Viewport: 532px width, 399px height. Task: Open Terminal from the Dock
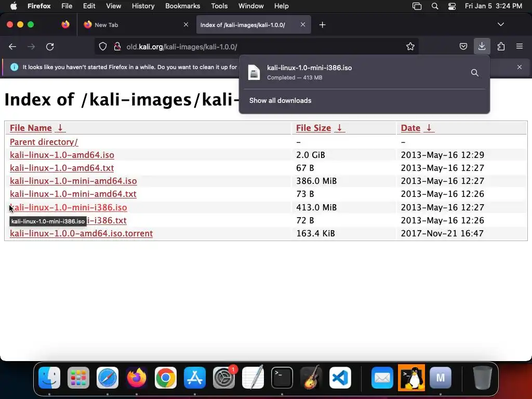tap(282, 378)
